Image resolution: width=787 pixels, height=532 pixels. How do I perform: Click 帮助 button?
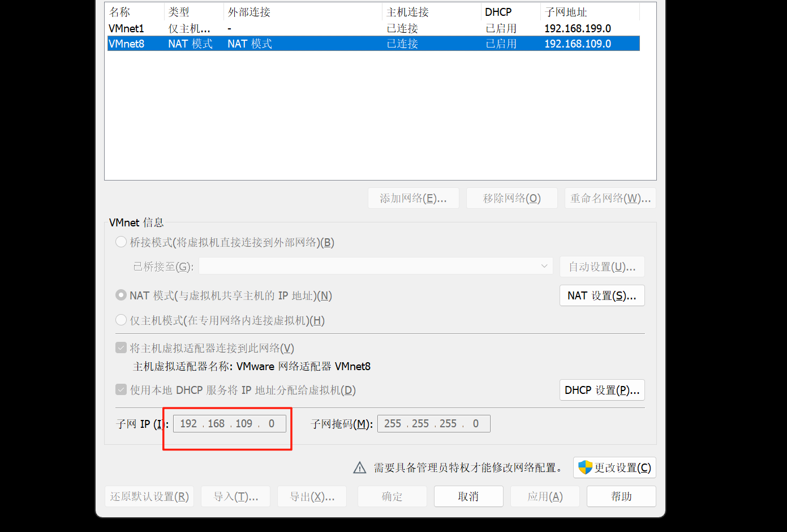[621, 496]
